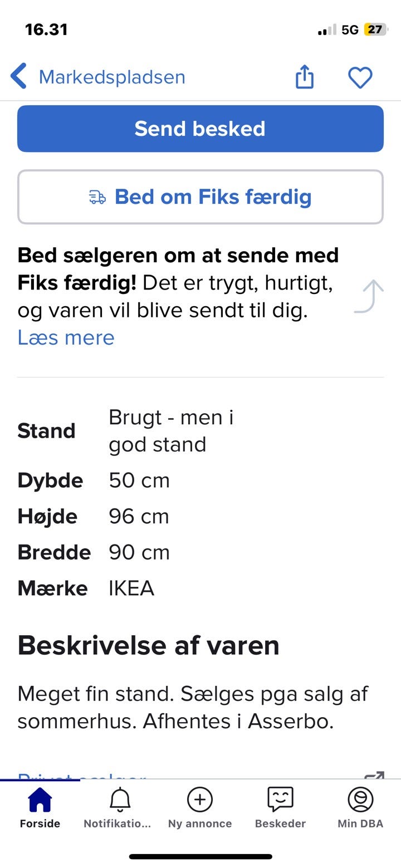The width and height of the screenshot is (401, 868).
Task: Open the Beskeder chat icon
Action: [280, 800]
